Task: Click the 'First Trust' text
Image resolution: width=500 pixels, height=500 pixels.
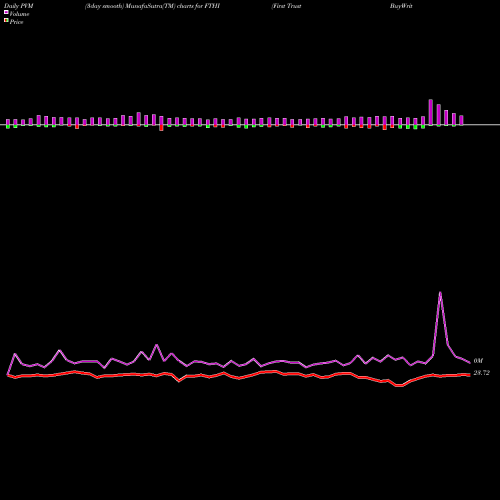Action: click(x=287, y=6)
